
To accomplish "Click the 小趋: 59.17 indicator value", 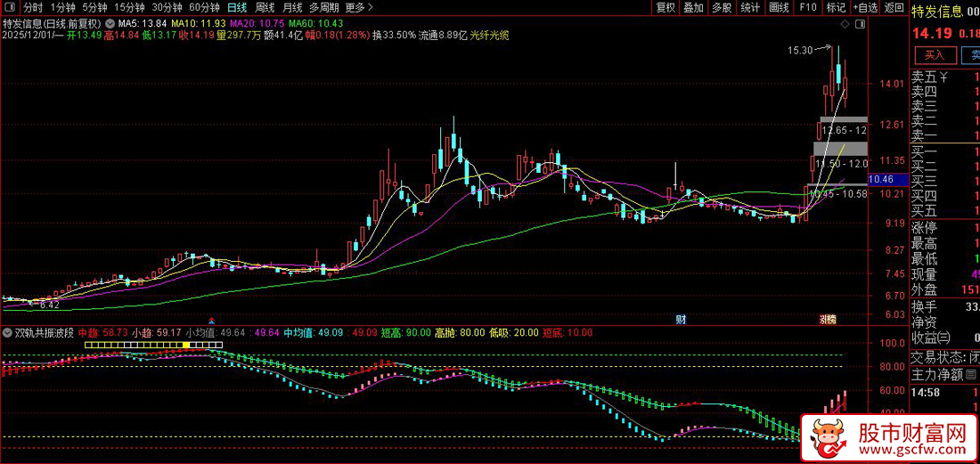I will [x=156, y=333].
